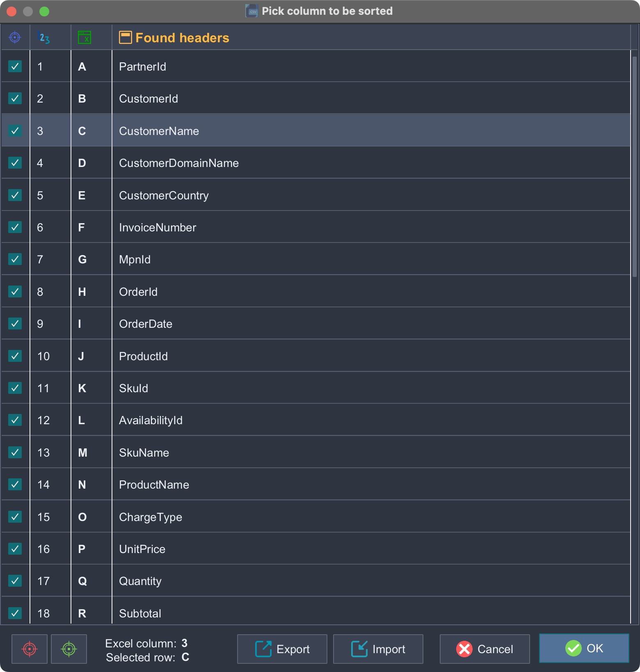Uncheck the Quantity row checkbox
The image size is (640, 672).
tap(15, 581)
